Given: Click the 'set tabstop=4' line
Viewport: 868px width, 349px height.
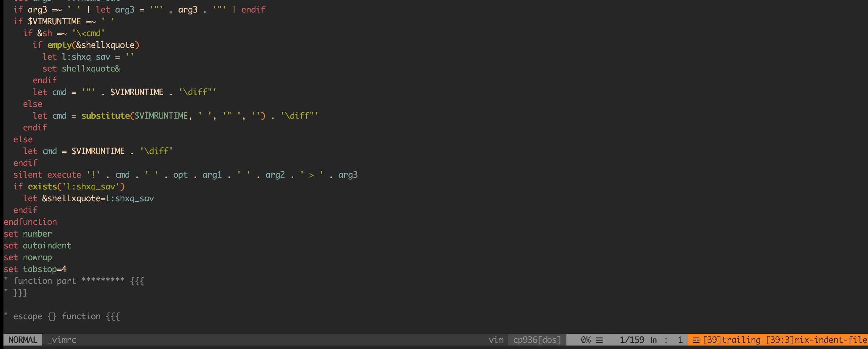Looking at the screenshot, I should (35, 269).
